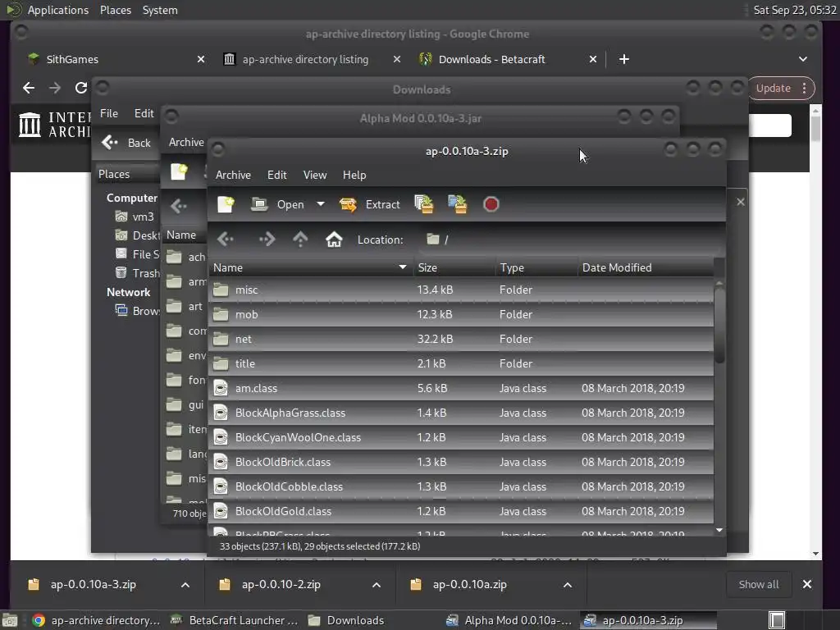
Task: Switch to ap-archive directory listing tab
Action: (305, 59)
